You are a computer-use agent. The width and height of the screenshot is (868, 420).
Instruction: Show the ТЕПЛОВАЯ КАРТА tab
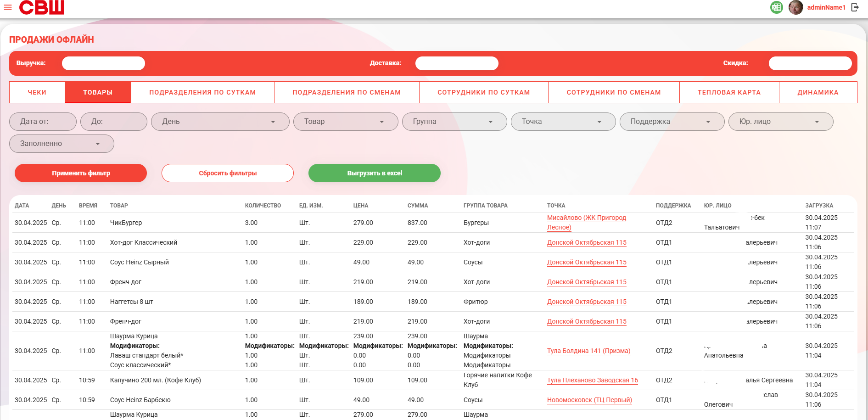coord(729,92)
